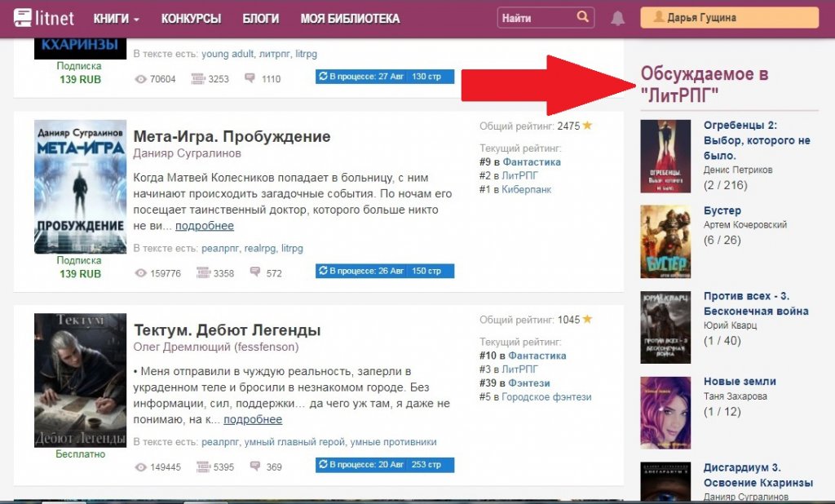Open tag умные противники
835x504 pixels.
click(x=393, y=442)
